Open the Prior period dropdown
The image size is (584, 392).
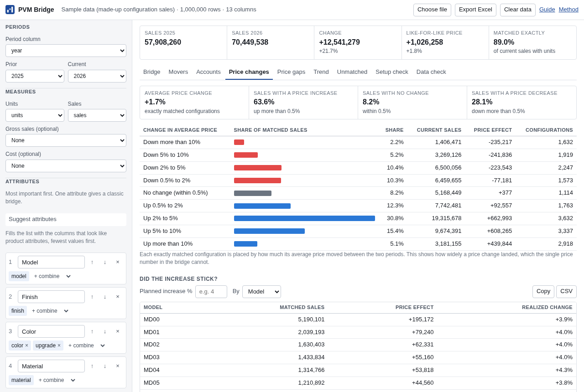35,76
